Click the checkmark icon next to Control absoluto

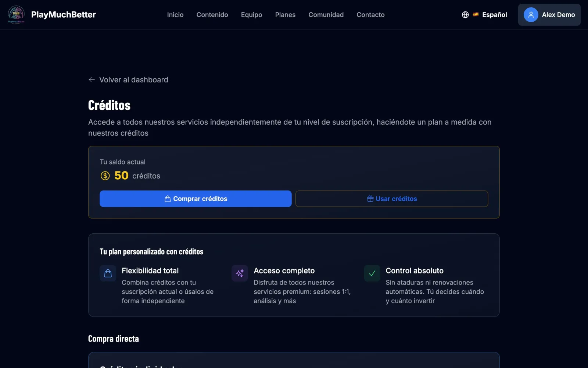tap(372, 273)
